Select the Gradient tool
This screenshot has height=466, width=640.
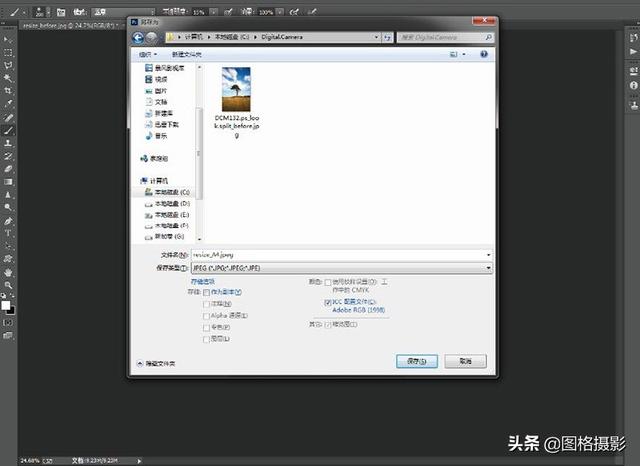click(x=7, y=182)
